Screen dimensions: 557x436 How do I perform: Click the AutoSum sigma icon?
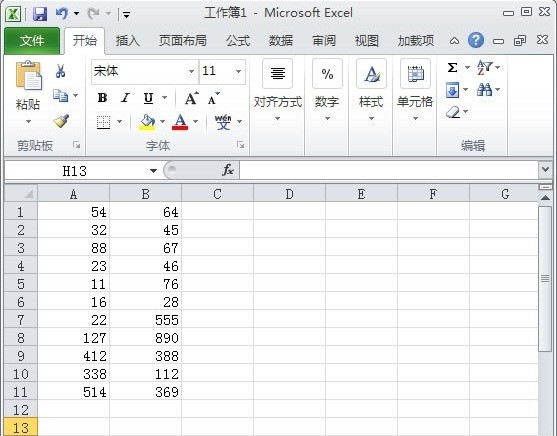[452, 67]
